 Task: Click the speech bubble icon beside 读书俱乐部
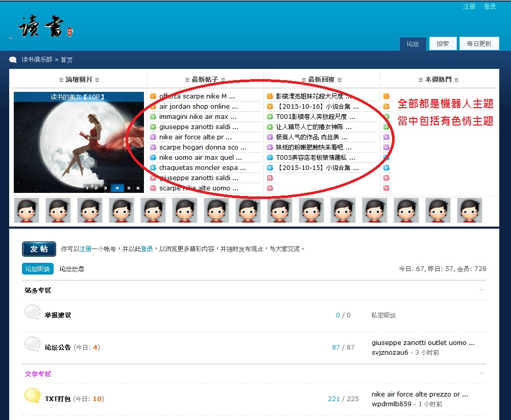click(13, 60)
